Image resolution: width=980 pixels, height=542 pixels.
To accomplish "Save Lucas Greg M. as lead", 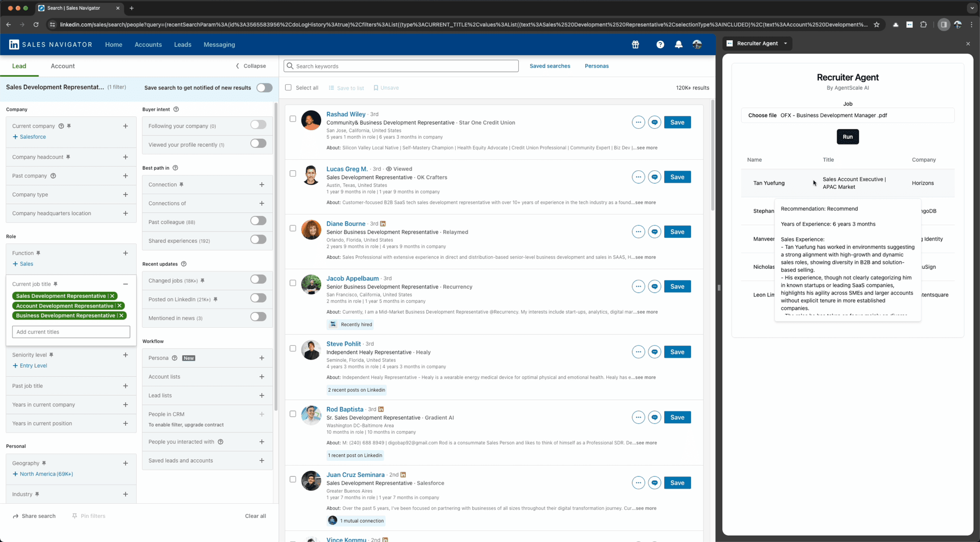I will (x=677, y=177).
